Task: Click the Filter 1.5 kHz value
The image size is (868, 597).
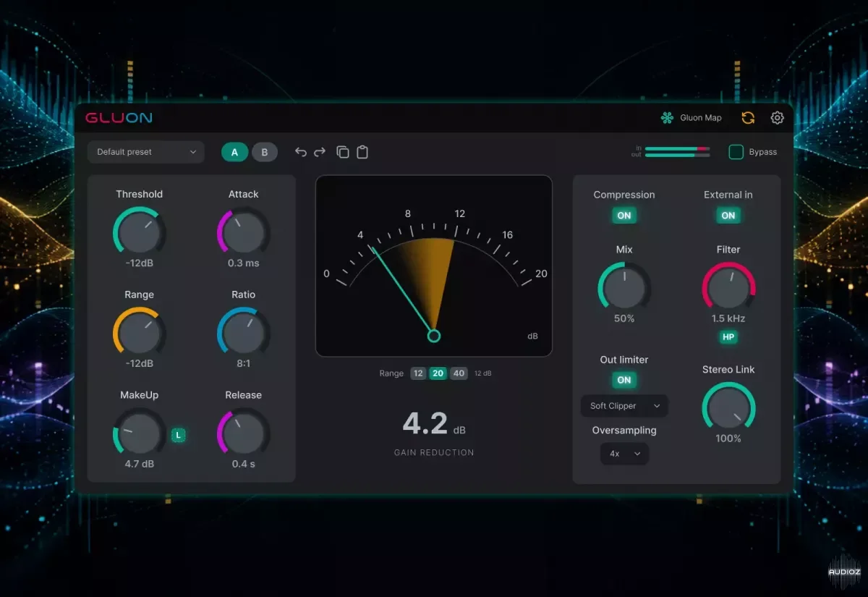Action: click(x=728, y=318)
